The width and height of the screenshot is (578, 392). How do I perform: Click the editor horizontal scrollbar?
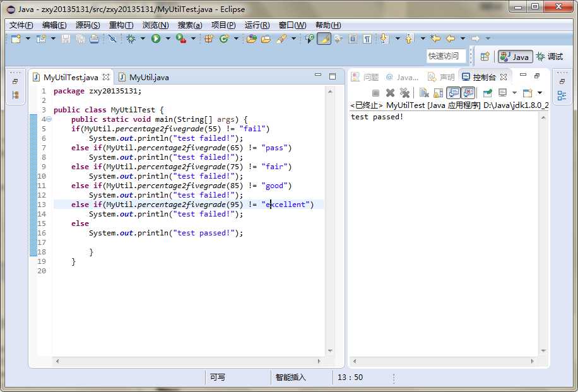(188, 361)
